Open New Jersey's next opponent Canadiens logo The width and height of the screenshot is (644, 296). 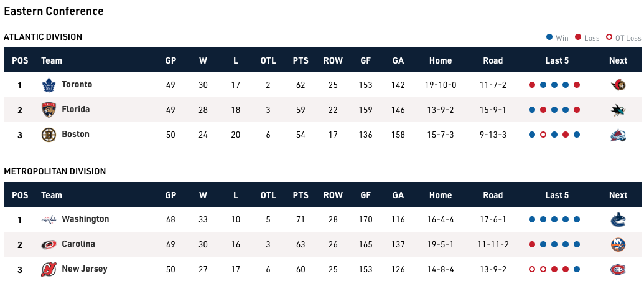618,269
